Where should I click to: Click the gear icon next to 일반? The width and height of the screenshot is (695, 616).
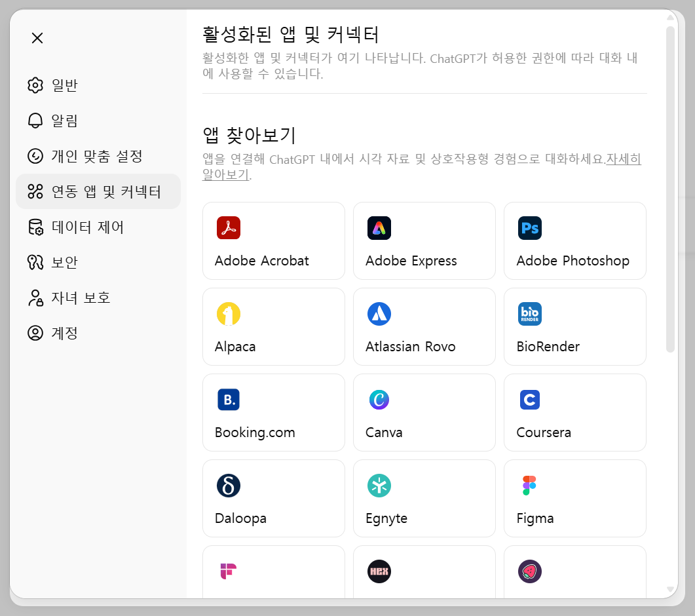35,85
